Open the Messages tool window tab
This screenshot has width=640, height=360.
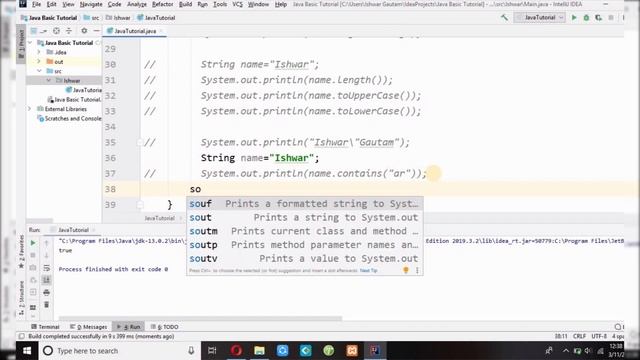(88, 327)
